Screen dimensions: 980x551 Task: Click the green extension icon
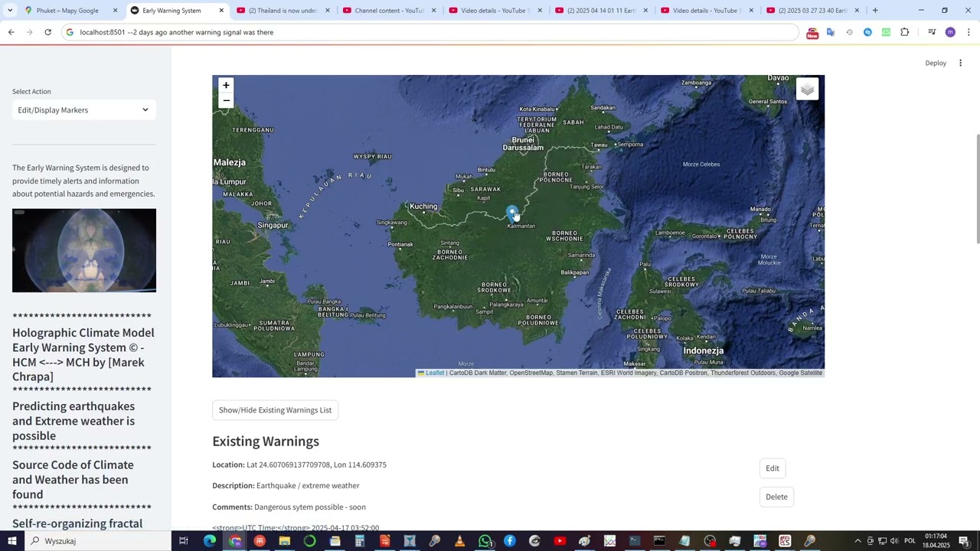(x=886, y=32)
